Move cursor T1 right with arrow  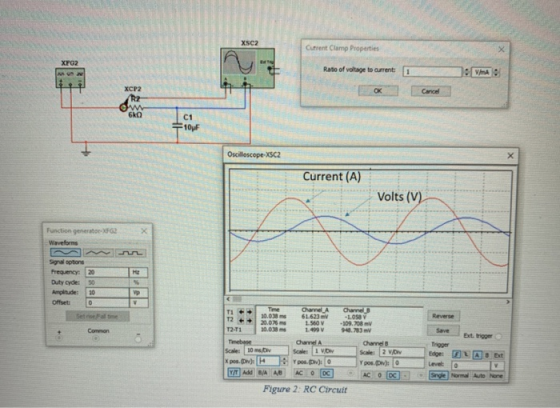point(249,312)
